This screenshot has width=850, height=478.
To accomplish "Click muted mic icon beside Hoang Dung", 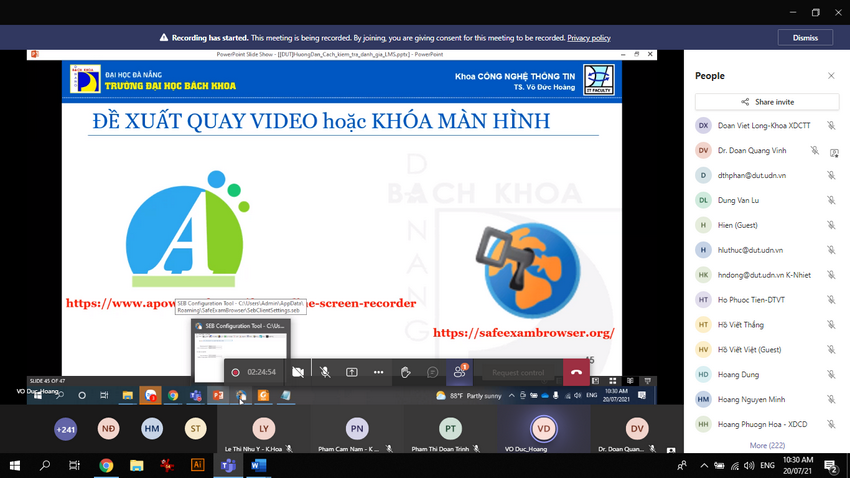I will (x=831, y=374).
